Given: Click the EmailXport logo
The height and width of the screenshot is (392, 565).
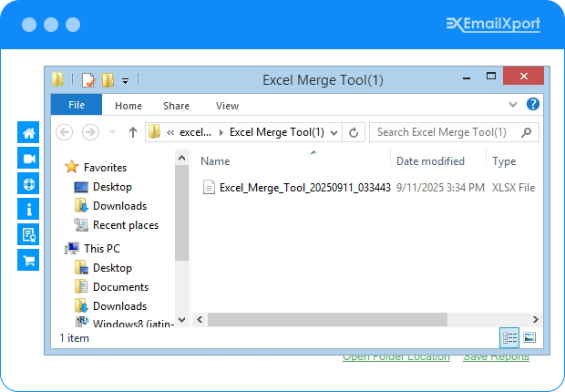Looking at the screenshot, I should tap(493, 25).
